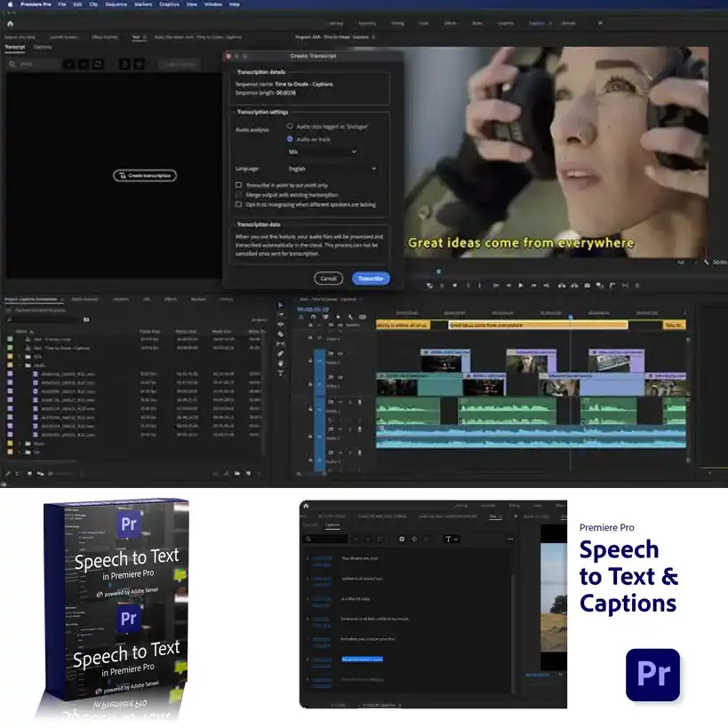Enable 'Transcribe in point to out point only'
The width and height of the screenshot is (728, 728).
click(237, 184)
